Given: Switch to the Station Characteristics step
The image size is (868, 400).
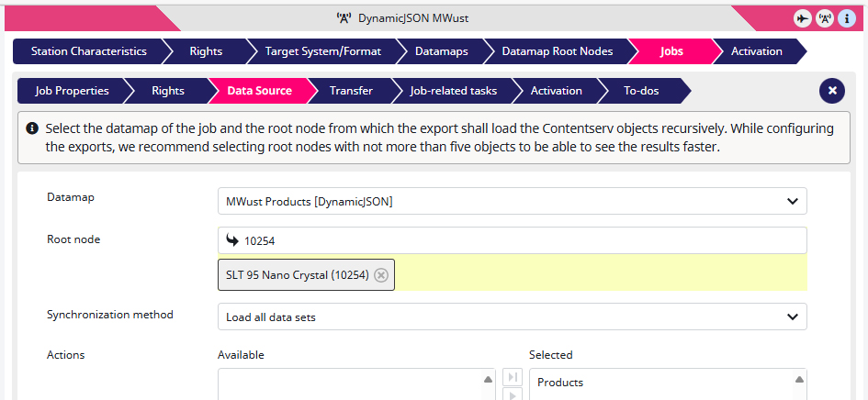Looking at the screenshot, I should coord(88,51).
